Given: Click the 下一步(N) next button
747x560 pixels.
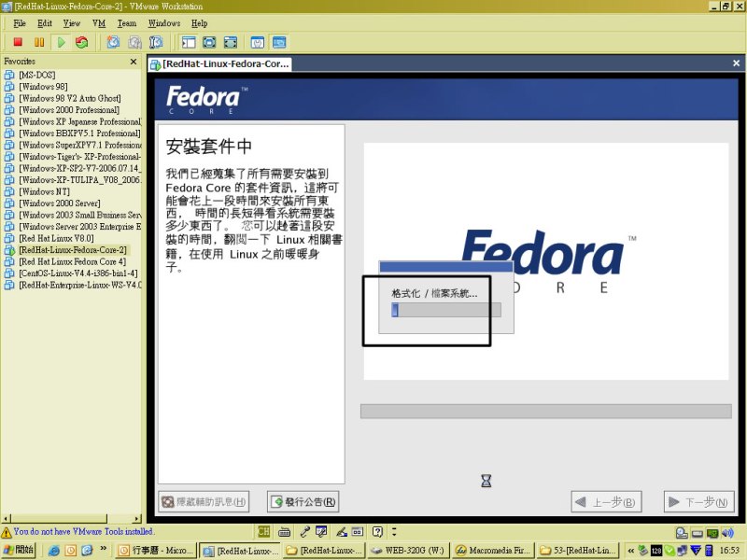Looking at the screenshot, I should click(698, 502).
